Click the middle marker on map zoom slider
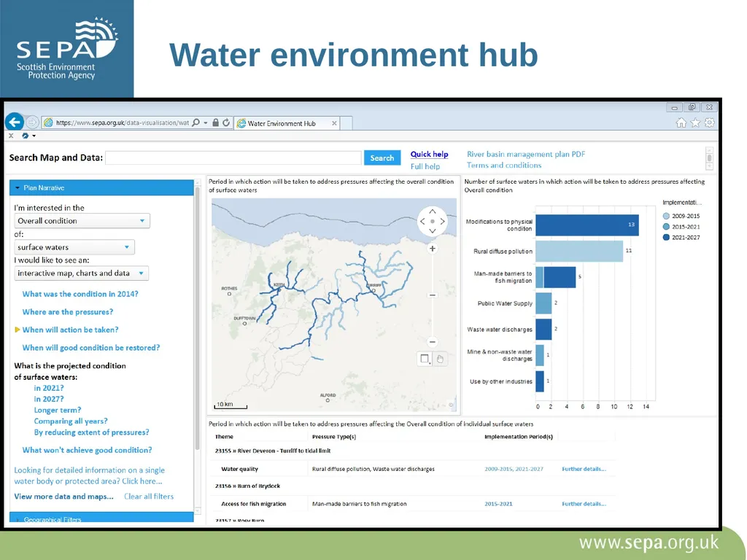747x560 pixels. click(x=432, y=295)
